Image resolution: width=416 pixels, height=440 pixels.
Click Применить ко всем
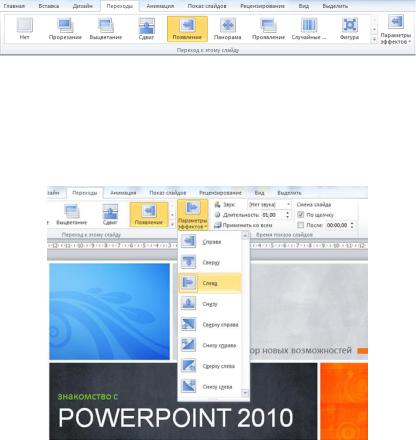243,225
